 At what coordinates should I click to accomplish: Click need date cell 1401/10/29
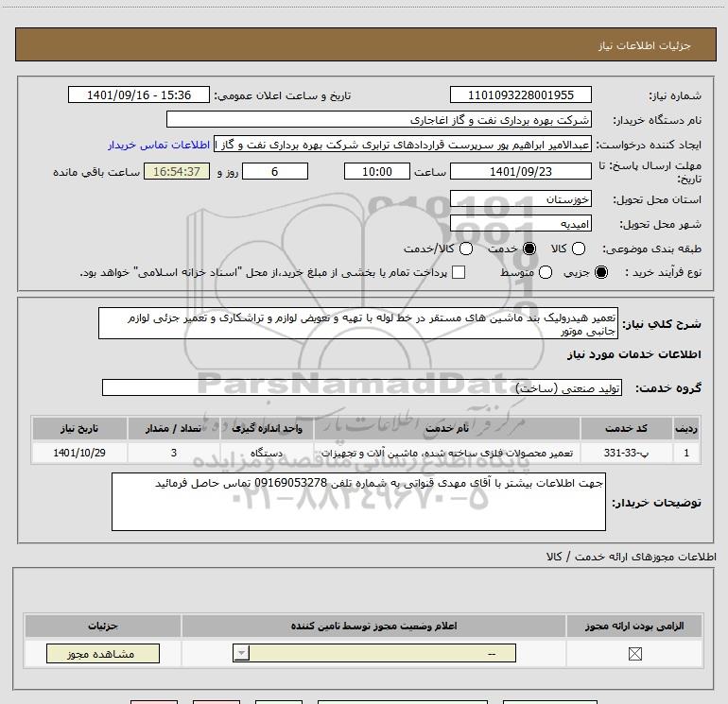79,453
